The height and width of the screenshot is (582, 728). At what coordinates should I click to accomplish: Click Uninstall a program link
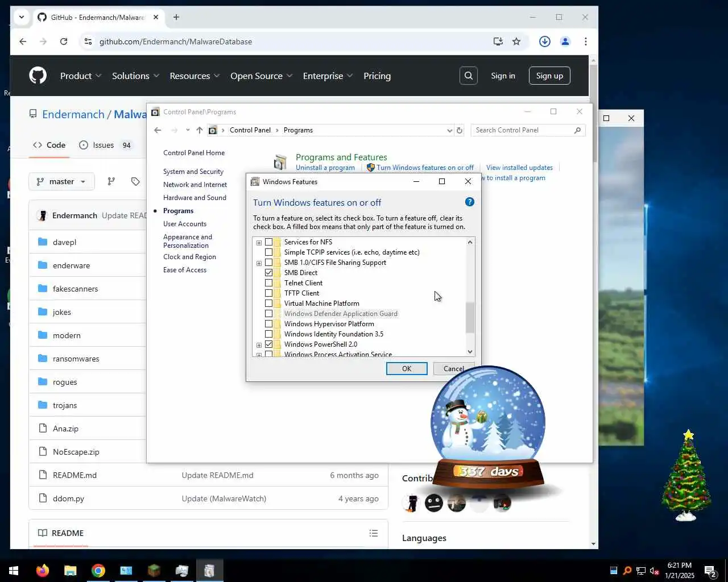(x=325, y=168)
